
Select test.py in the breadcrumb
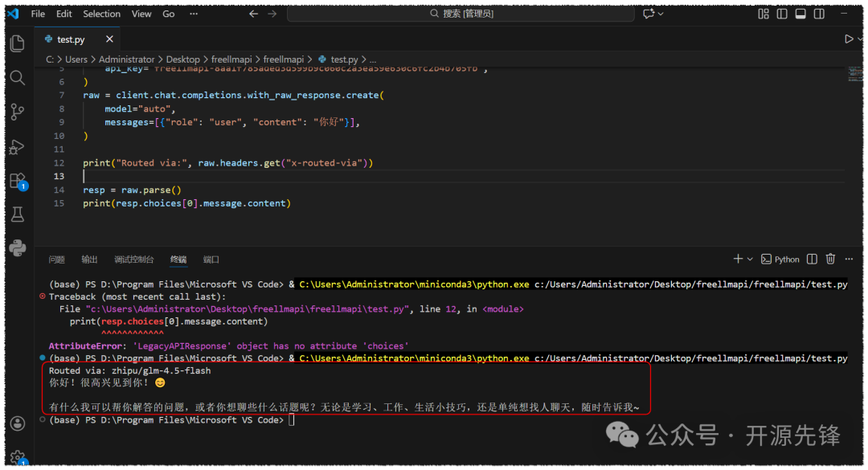tap(338, 59)
